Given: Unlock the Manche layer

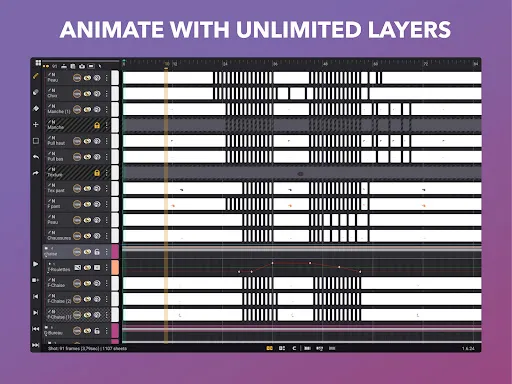Looking at the screenshot, I should point(97,125).
